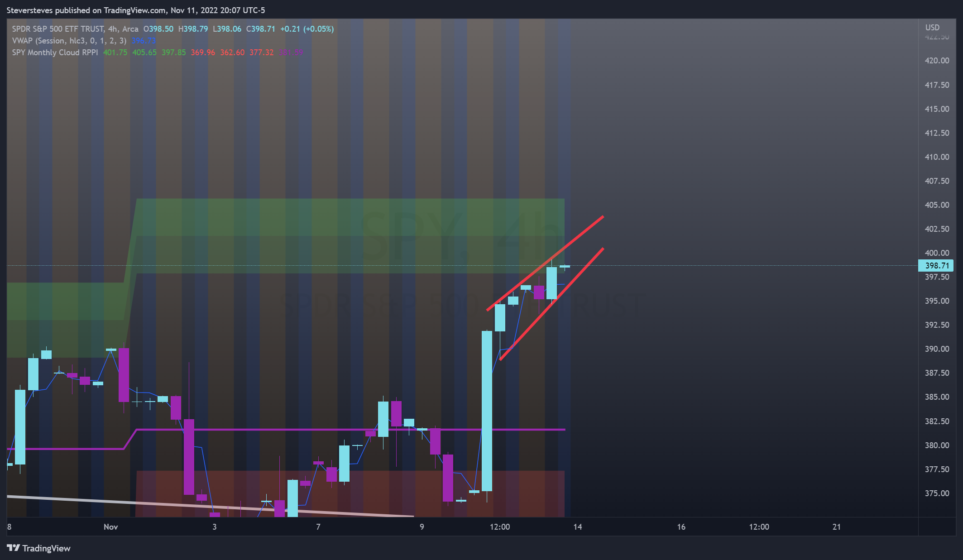Click the green cloud value 405.65
Screen dimensions: 963x560
click(144, 53)
